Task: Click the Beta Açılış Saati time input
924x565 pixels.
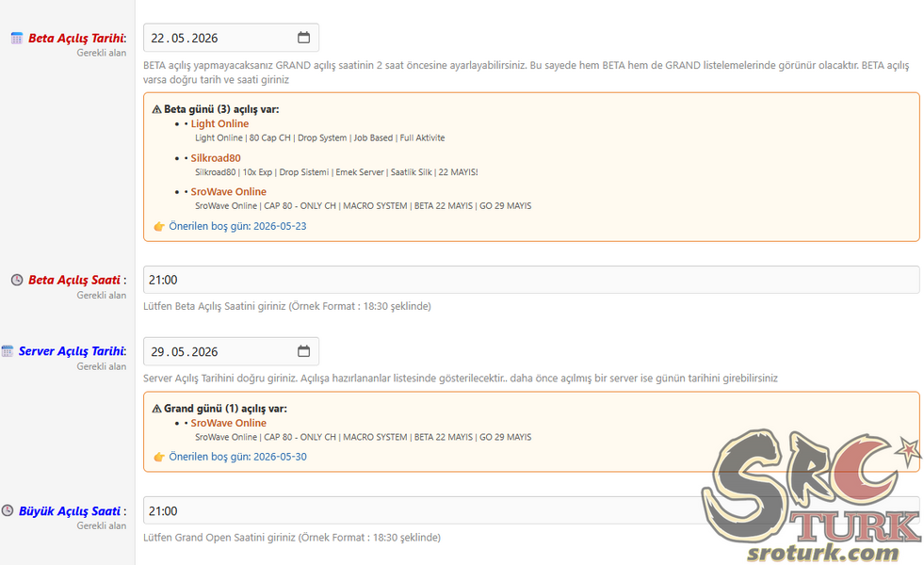Action: 531,280
